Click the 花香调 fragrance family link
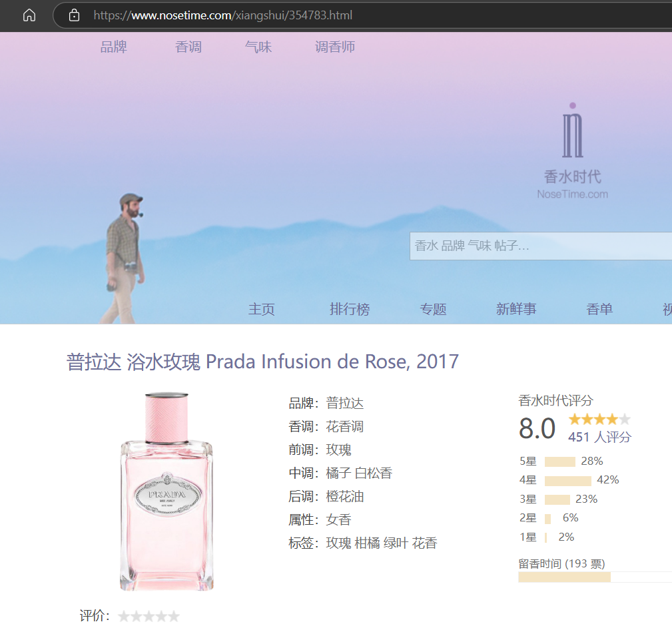Image resolution: width=672 pixels, height=624 pixels. [345, 427]
